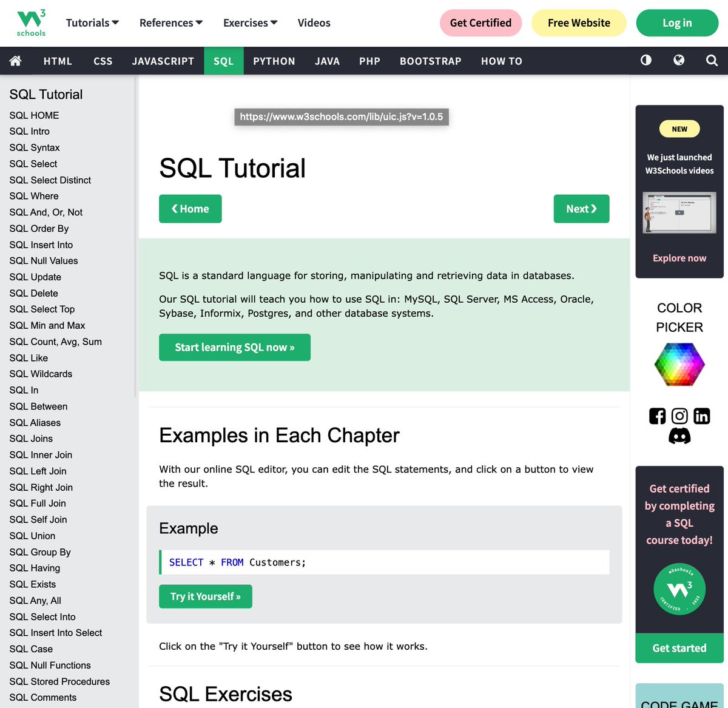Switch to the PYTHON tab

point(274,61)
